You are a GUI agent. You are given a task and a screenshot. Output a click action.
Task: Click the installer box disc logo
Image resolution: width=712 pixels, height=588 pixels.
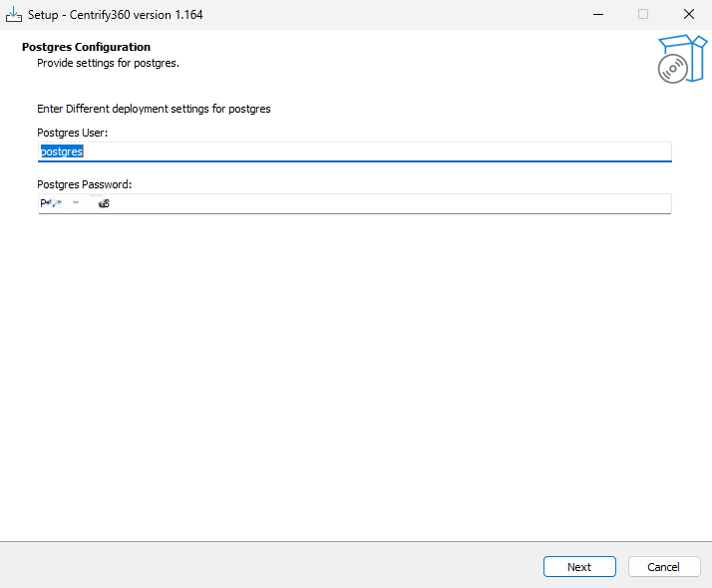point(682,59)
